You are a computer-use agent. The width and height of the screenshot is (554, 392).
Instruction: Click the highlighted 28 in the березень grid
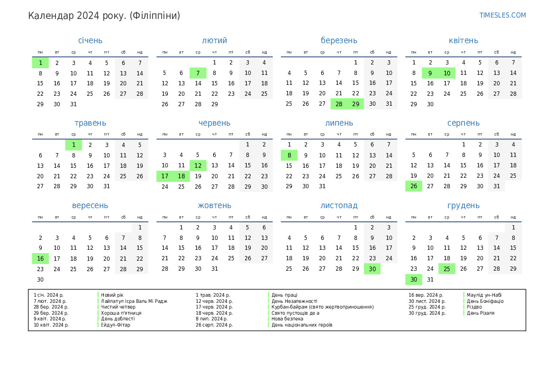pyautogui.click(x=339, y=104)
